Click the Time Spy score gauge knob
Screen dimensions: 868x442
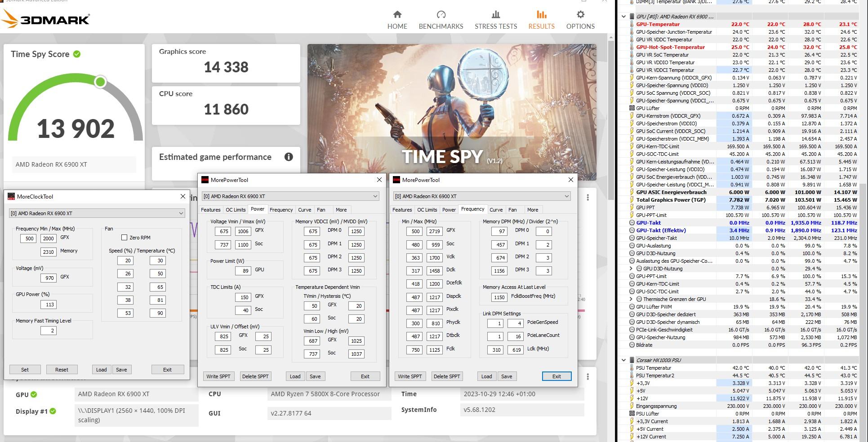pyautogui.click(x=100, y=82)
